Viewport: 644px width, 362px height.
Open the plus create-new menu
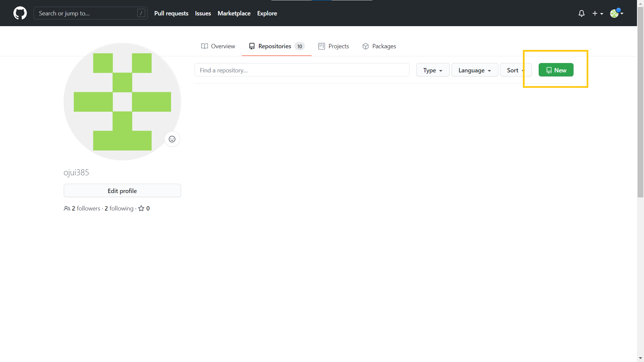coord(597,13)
